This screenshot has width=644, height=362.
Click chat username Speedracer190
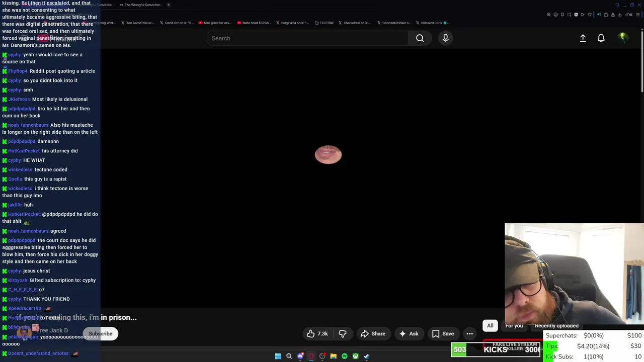tap(25, 308)
